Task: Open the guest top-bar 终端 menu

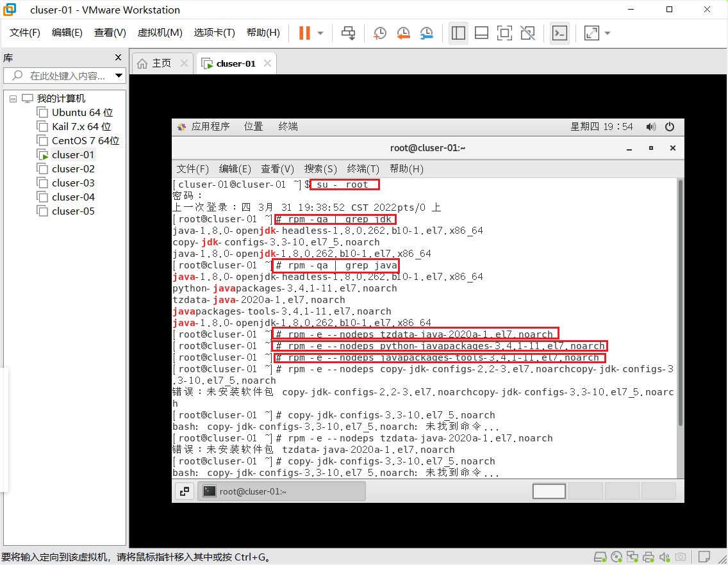Action: 288,126
